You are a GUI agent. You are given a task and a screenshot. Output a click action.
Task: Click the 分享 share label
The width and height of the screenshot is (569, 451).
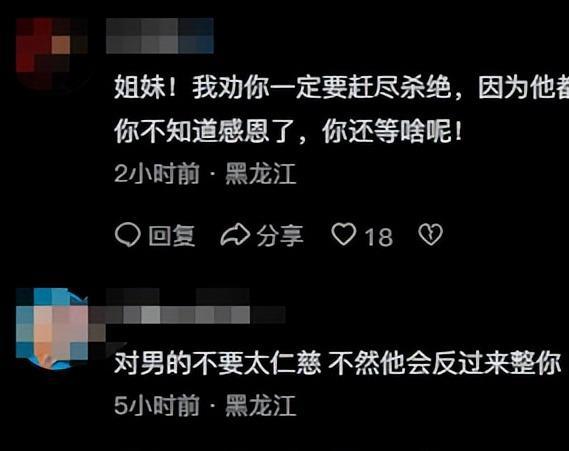pos(280,235)
